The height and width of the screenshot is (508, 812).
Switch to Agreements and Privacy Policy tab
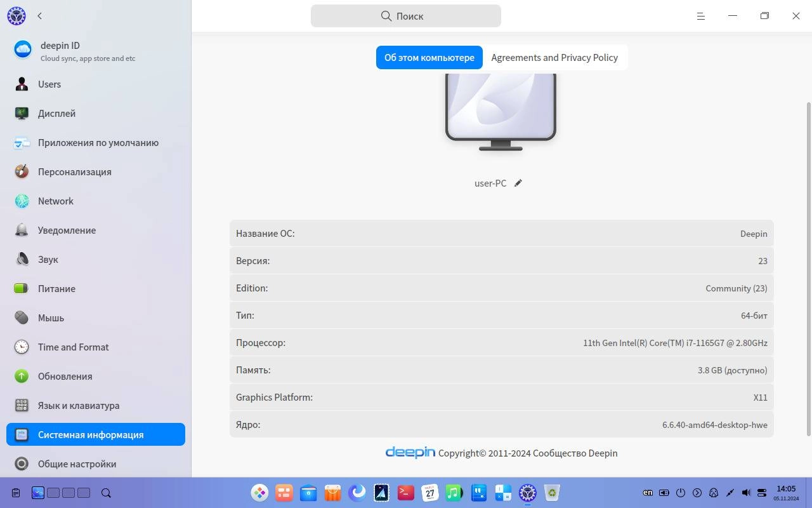(x=554, y=57)
